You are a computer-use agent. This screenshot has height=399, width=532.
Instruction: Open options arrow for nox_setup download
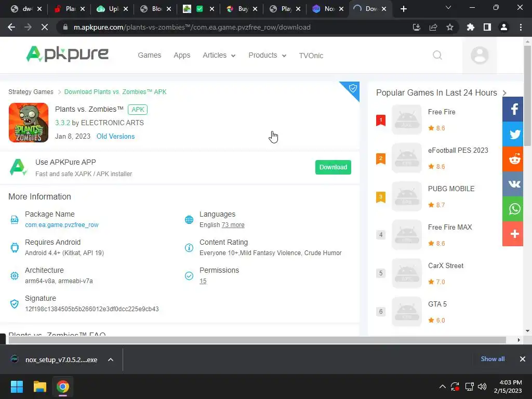pos(111,360)
